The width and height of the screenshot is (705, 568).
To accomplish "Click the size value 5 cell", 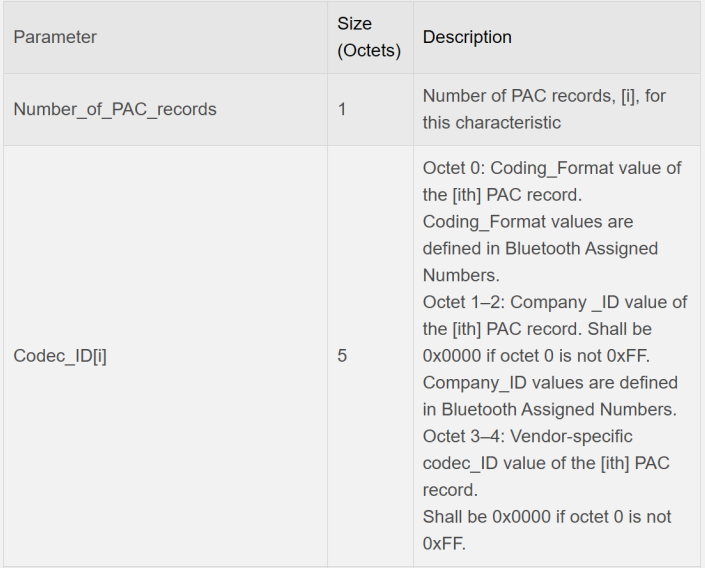I will [370, 356].
